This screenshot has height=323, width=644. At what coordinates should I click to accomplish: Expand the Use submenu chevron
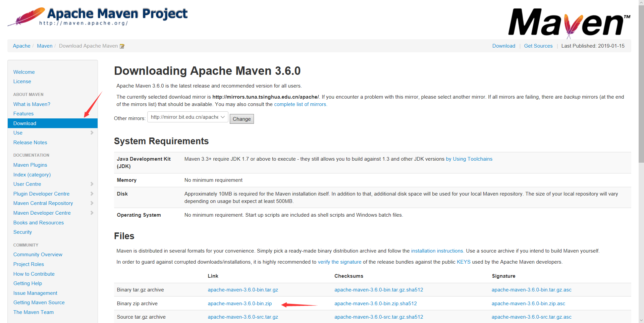coord(92,133)
